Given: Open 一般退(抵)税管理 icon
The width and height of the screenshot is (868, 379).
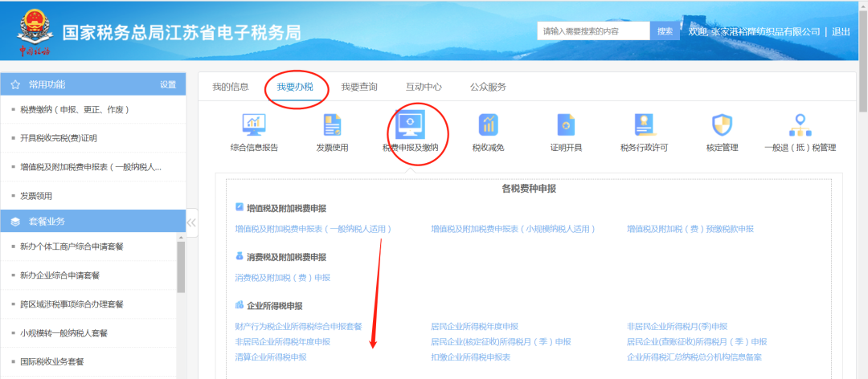Looking at the screenshot, I should pyautogui.click(x=800, y=125).
